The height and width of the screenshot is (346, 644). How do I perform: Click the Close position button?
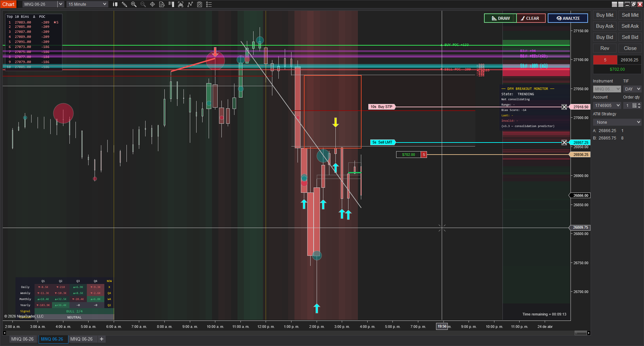coord(630,48)
